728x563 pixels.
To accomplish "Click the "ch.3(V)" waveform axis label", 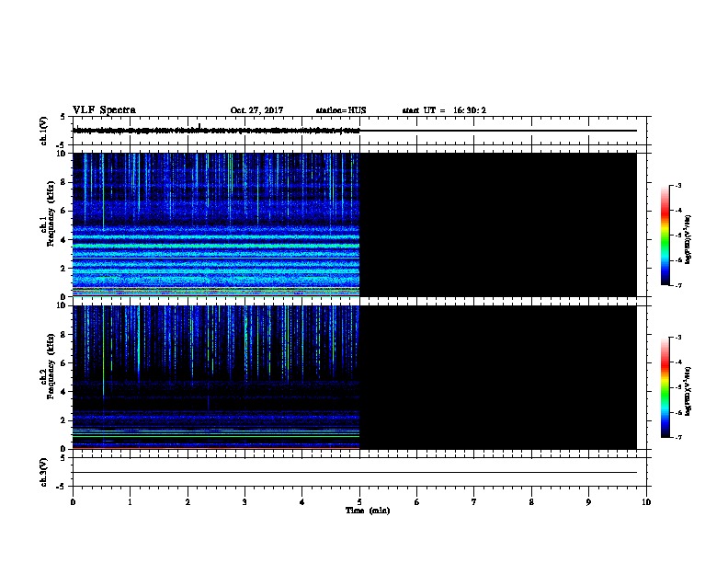I will [44, 472].
